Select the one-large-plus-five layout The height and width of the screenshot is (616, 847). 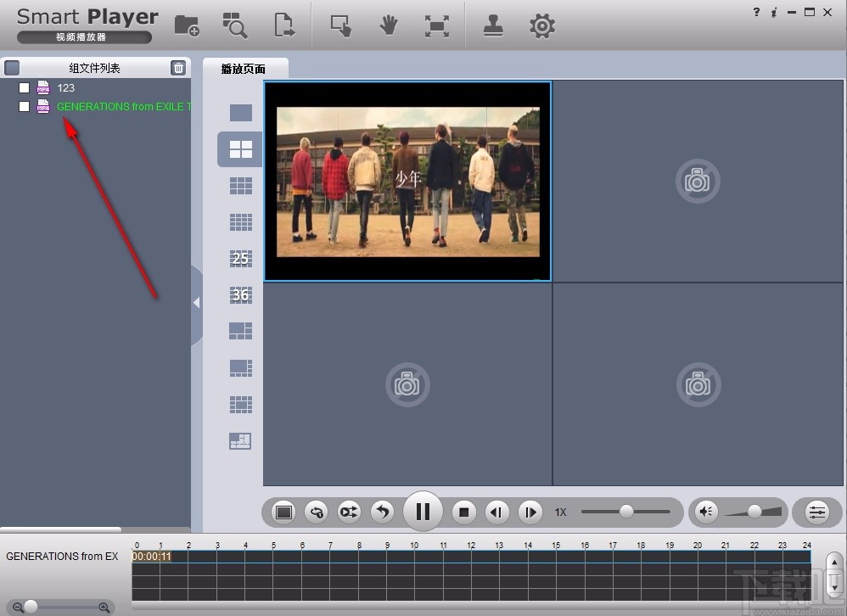[x=241, y=331]
